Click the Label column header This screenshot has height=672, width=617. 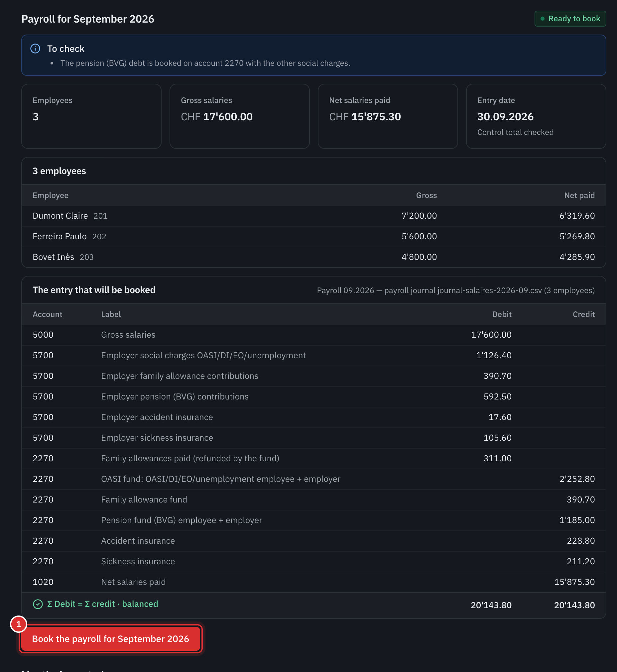[111, 314]
